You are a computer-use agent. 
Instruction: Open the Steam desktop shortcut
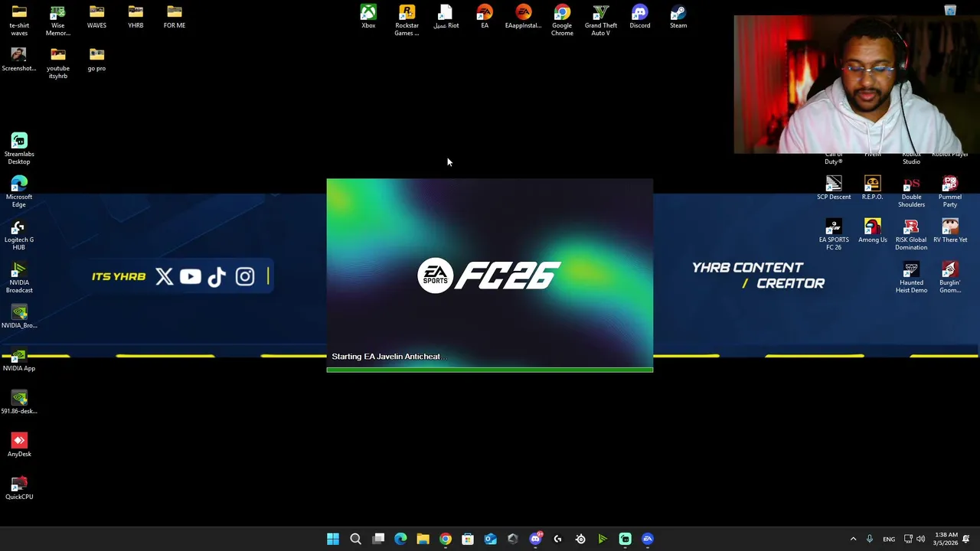[678, 17]
